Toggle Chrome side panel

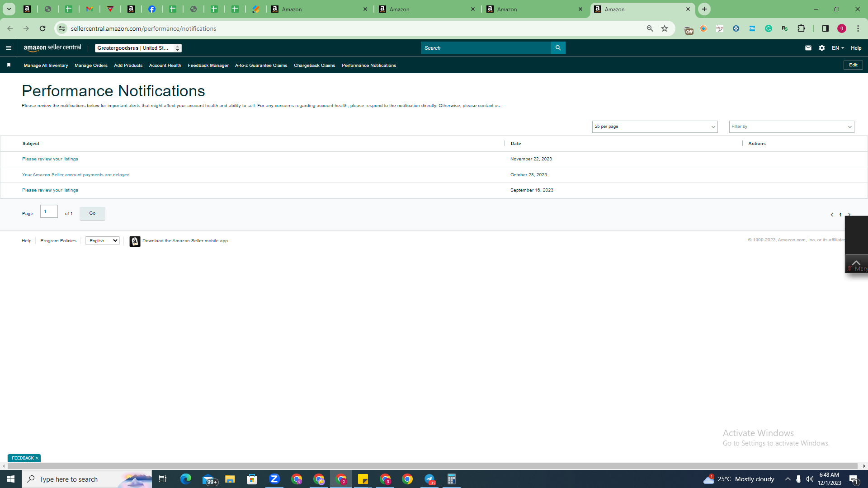pos(826,28)
